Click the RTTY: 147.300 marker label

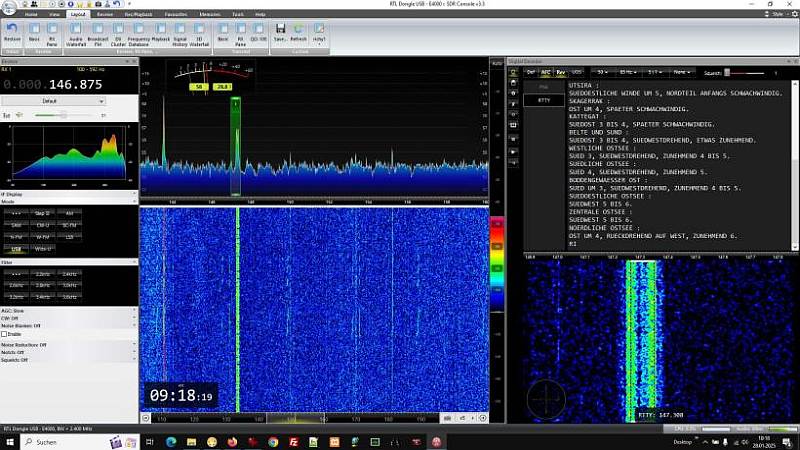(x=660, y=415)
